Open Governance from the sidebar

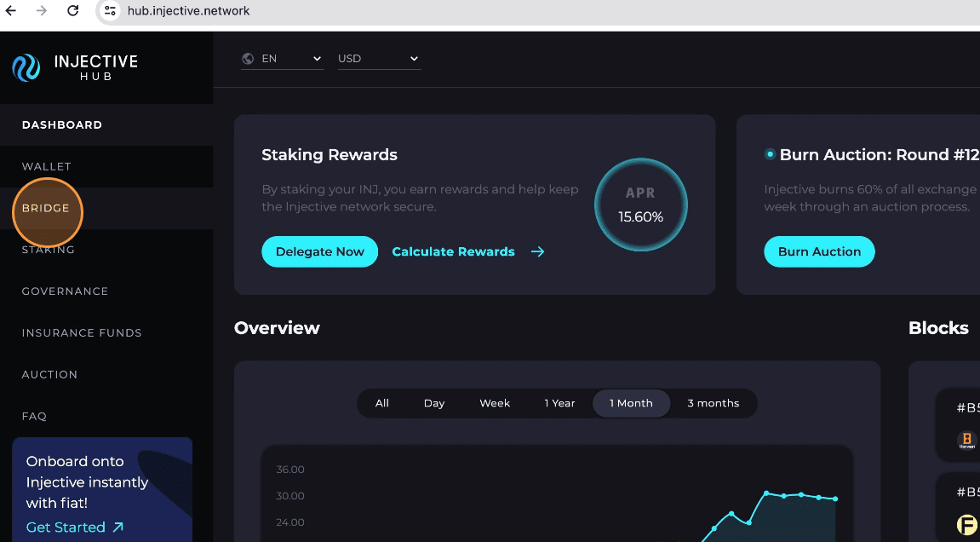[106, 291]
